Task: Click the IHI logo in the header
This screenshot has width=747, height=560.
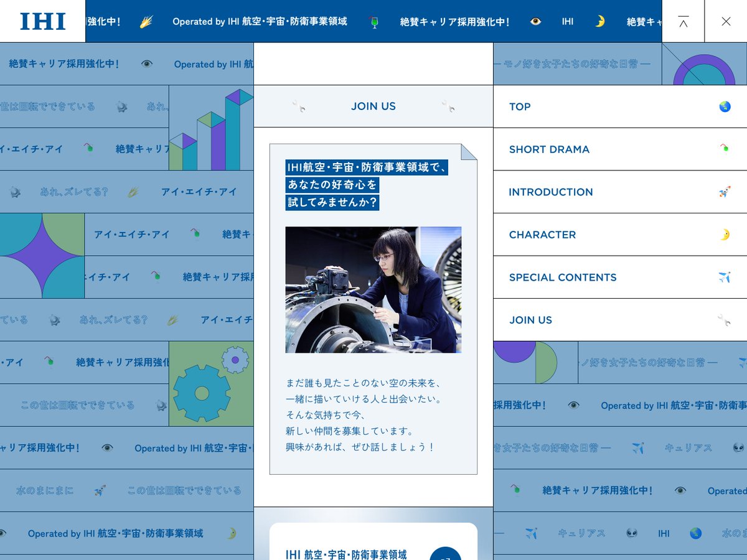Action: point(42,21)
